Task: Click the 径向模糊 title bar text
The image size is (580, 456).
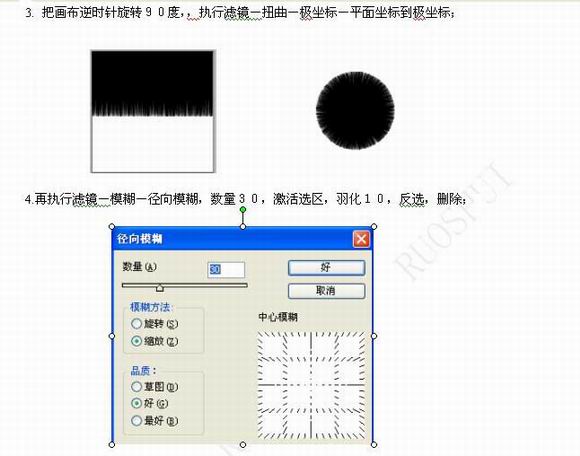Action: click(x=139, y=239)
